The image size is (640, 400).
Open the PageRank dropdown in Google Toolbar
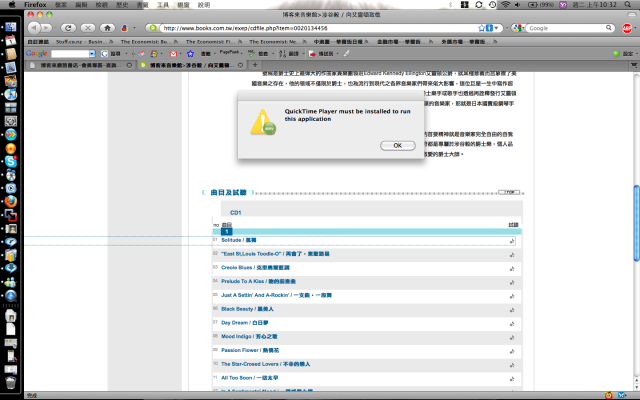coord(231,53)
